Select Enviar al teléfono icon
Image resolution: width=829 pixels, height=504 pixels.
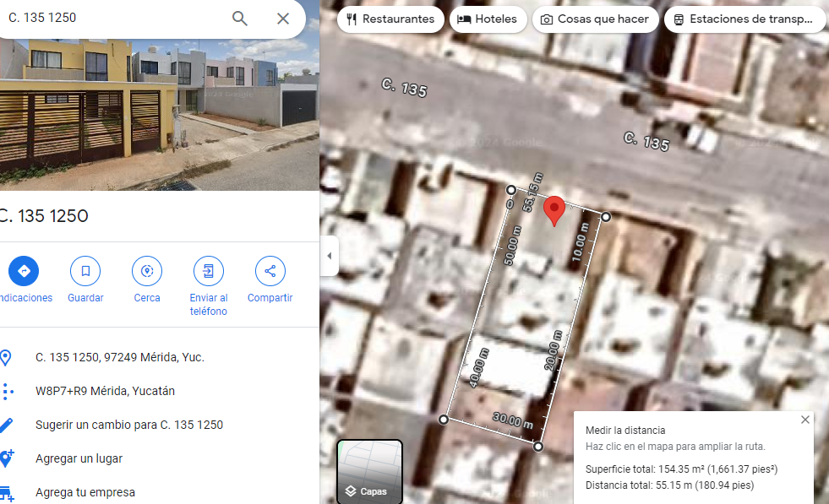pyautogui.click(x=209, y=271)
